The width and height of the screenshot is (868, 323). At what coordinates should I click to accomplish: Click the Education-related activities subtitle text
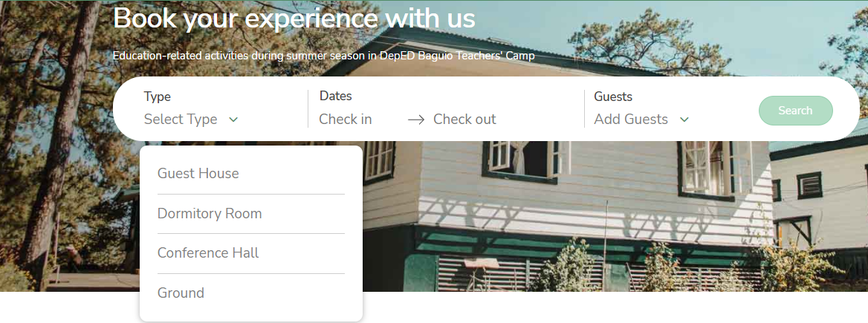(324, 56)
